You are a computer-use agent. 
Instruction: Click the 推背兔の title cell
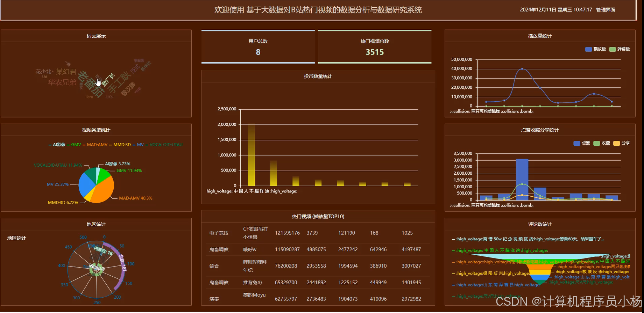click(252, 283)
